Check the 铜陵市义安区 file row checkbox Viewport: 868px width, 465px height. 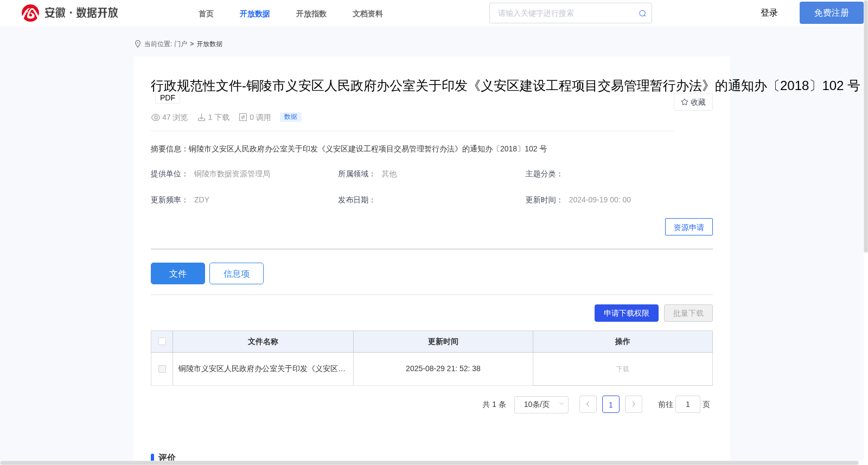[x=162, y=369]
